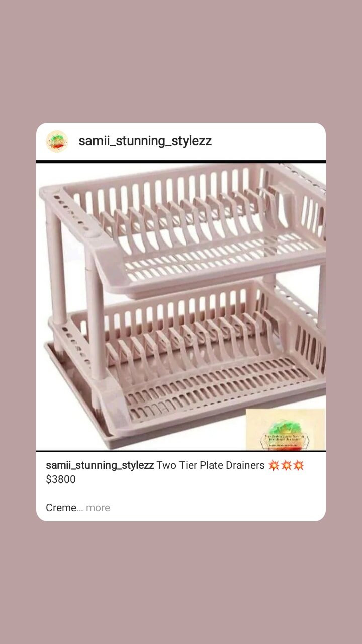Open the plate drainer product image

(181, 306)
